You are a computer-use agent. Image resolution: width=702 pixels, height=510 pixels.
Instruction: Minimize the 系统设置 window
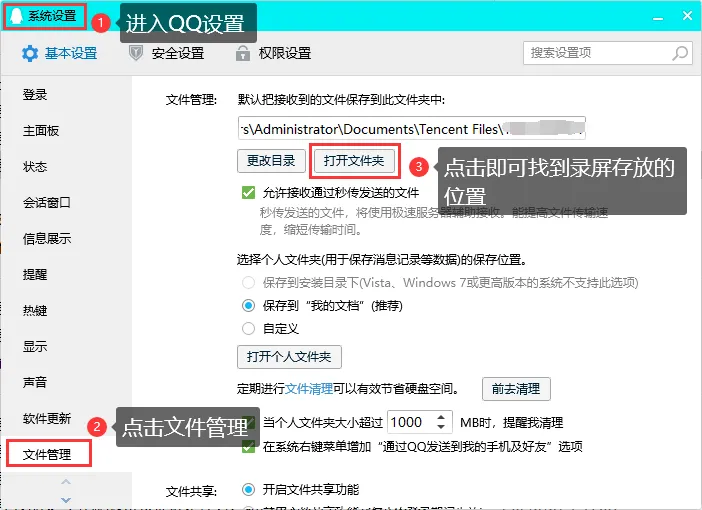tap(658, 17)
